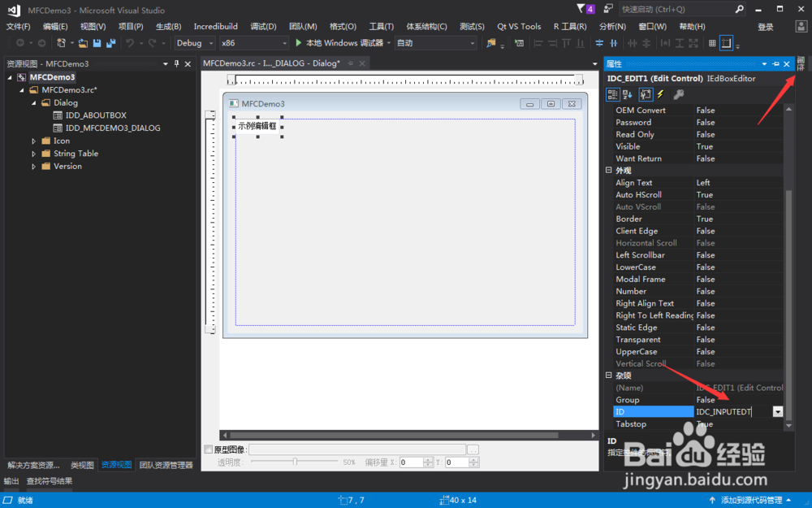
Task: Open the 资源视图 panel options dropdown arrow
Action: point(165,63)
